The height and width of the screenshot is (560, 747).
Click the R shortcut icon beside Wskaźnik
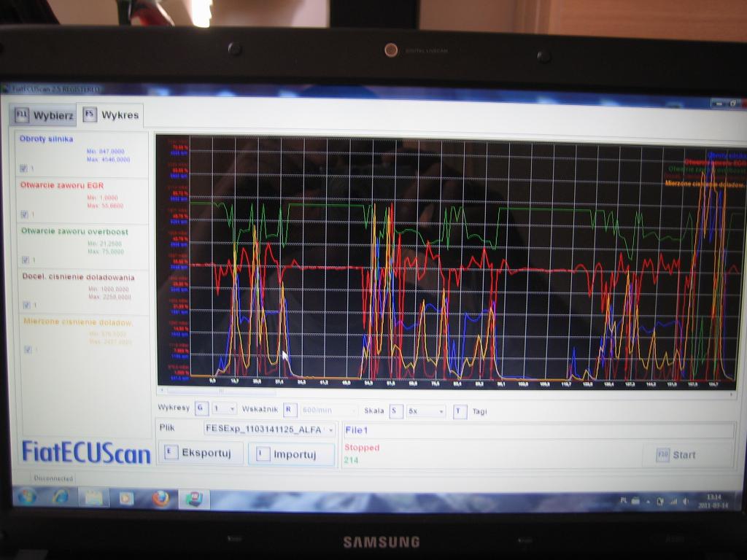[290, 410]
